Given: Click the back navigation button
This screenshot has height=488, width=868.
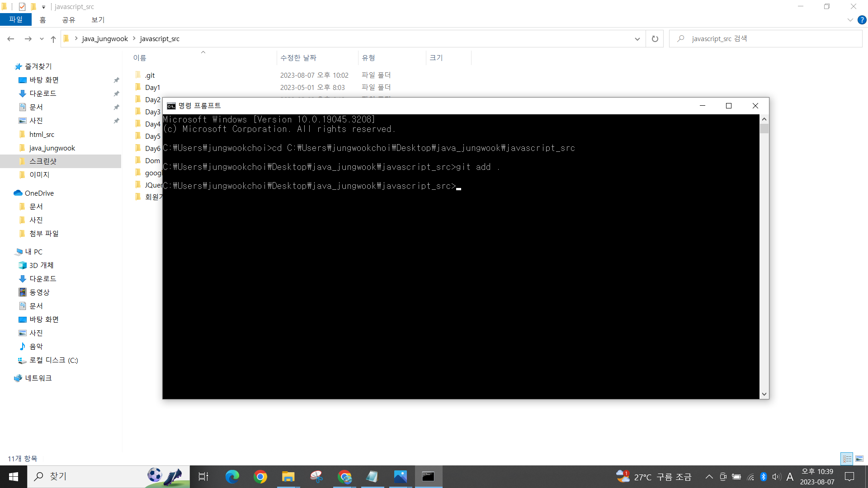Looking at the screenshot, I should pyautogui.click(x=11, y=39).
